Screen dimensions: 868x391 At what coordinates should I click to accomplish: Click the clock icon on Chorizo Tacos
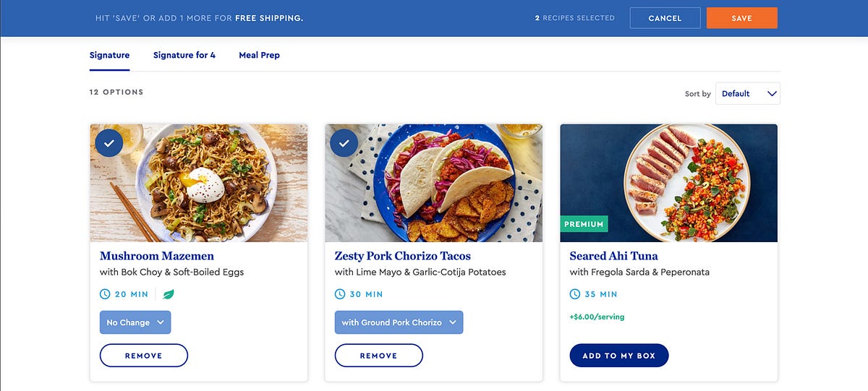click(x=340, y=294)
